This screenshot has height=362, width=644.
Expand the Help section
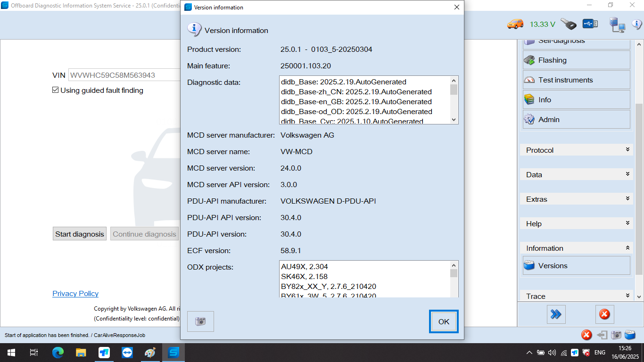[x=576, y=223]
